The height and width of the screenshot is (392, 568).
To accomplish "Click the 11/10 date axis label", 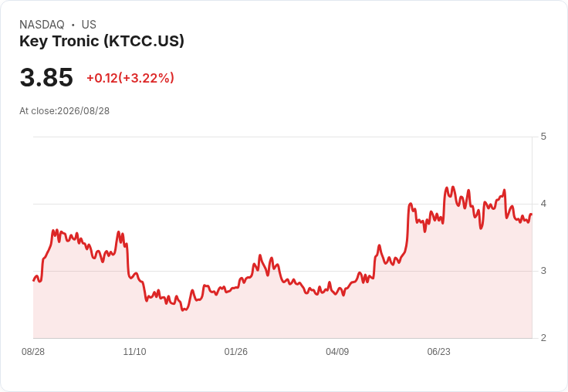I will [x=134, y=352].
